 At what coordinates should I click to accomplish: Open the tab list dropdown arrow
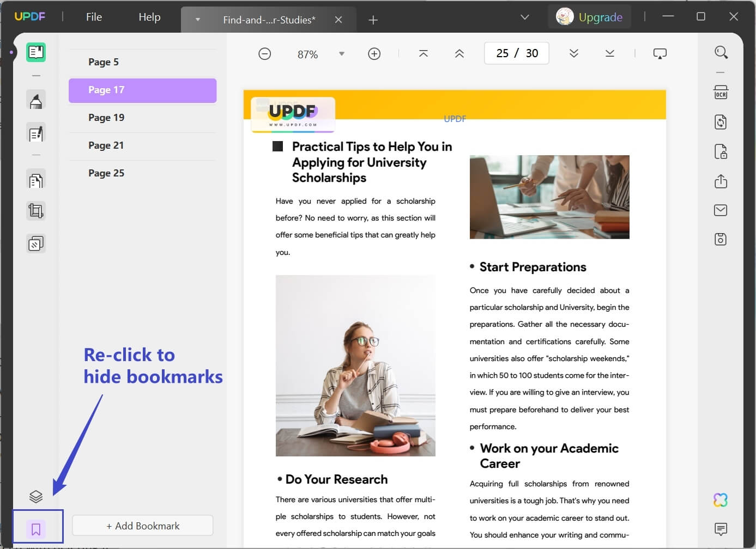coord(198,20)
